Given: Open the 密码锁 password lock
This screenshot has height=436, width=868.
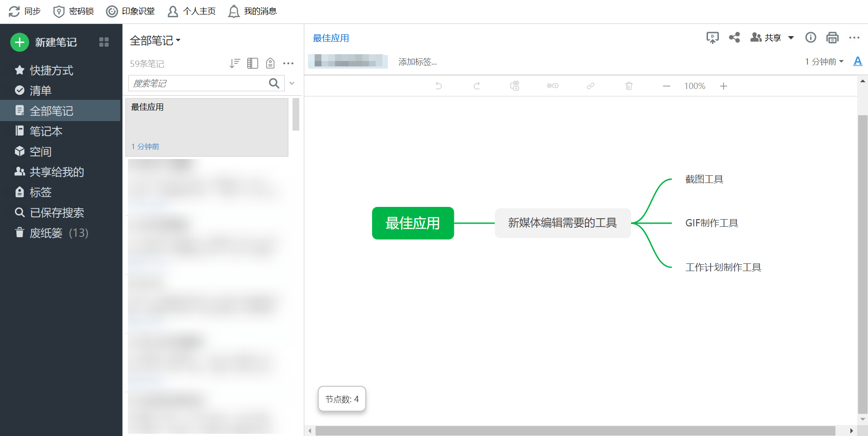Looking at the screenshot, I should [73, 11].
